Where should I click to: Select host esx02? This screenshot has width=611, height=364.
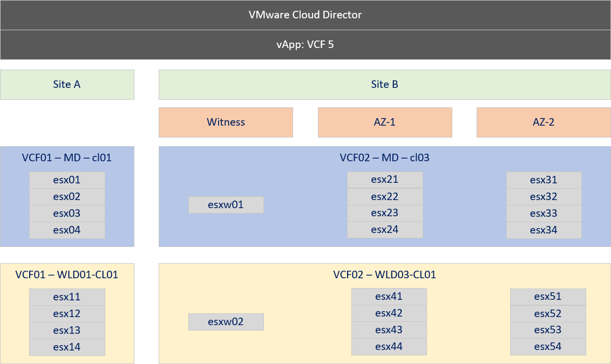(67, 197)
